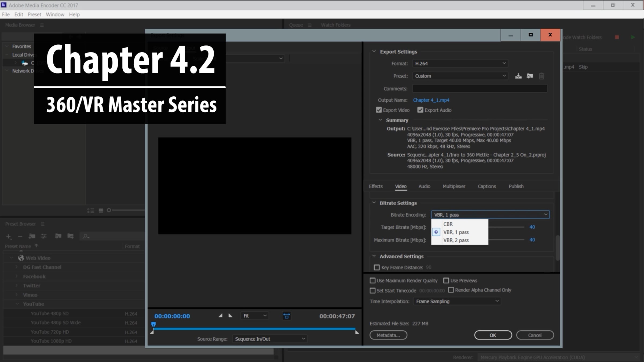Open the Time Interpolation dropdown
Screen dimensions: 644x362
point(457,301)
